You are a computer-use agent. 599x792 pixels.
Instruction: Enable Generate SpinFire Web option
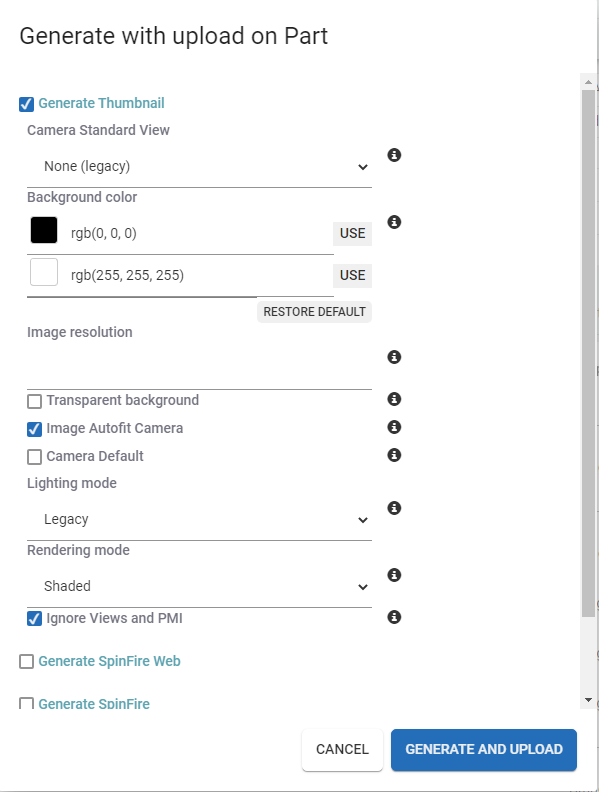click(x=26, y=661)
